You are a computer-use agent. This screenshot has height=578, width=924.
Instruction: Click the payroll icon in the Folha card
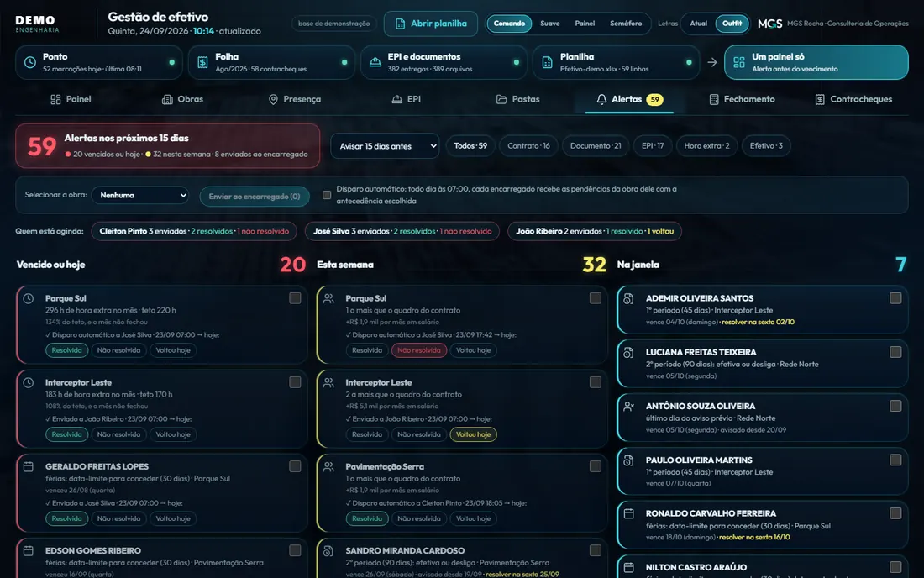[202, 62]
